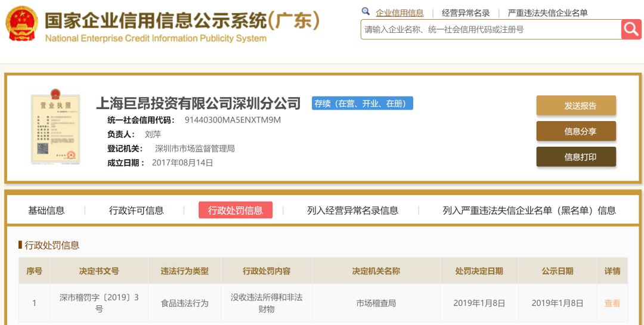Switch to the 基础信息 tab
This screenshot has height=325, width=644.
pyautogui.click(x=47, y=211)
